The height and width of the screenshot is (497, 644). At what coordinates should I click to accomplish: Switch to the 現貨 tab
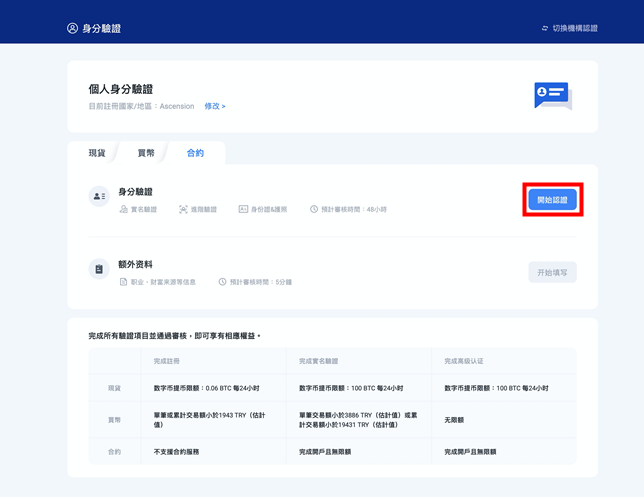click(x=97, y=153)
